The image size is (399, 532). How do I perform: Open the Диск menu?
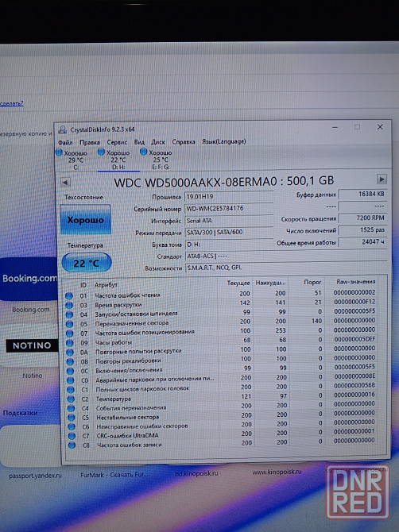(158, 142)
